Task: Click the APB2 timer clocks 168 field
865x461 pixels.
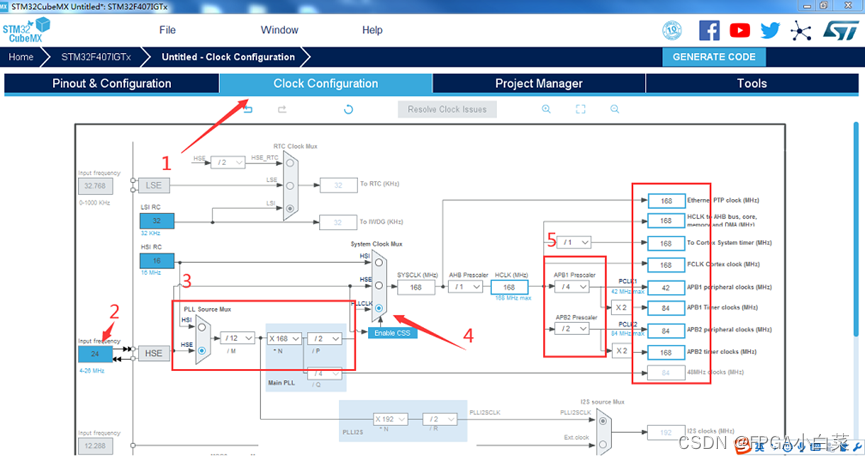Action: click(x=666, y=352)
